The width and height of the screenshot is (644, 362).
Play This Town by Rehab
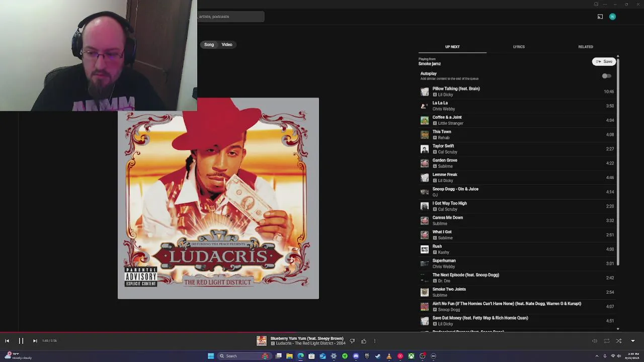point(518,134)
